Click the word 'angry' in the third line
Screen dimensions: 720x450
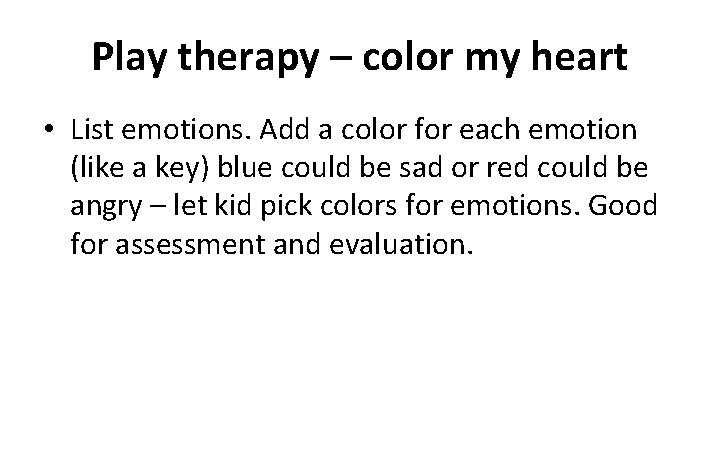106,208
